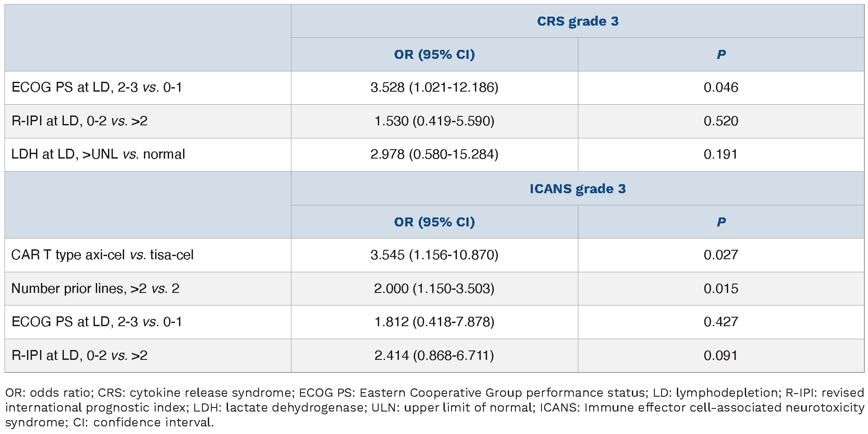Click the cell 2.000 (1.150-3.503)

click(434, 288)
